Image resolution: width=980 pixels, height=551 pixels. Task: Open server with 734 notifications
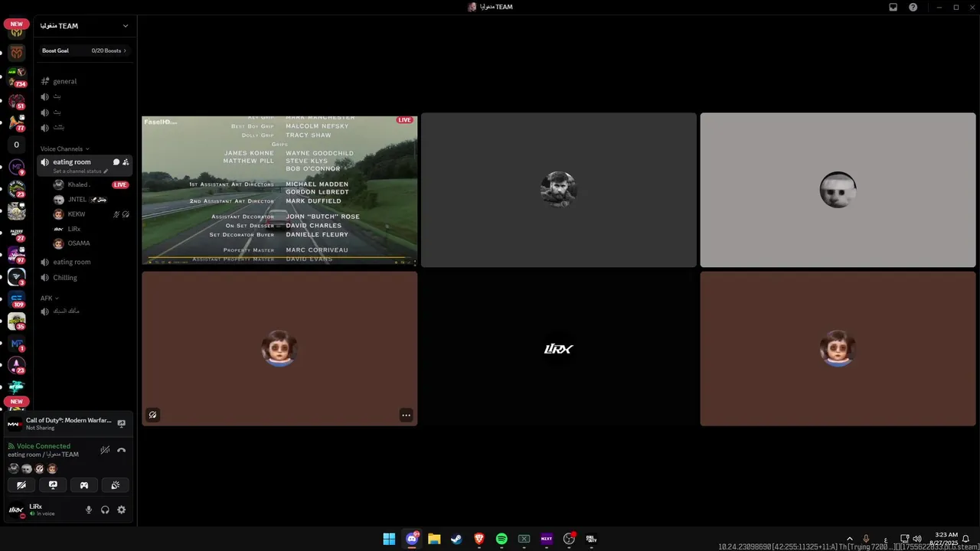click(x=17, y=77)
